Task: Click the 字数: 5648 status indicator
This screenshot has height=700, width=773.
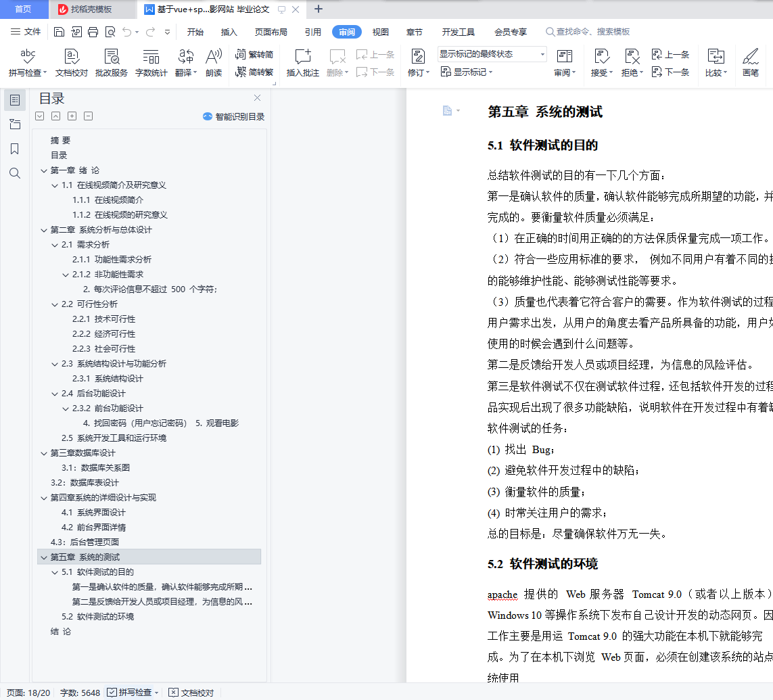Action: (80, 693)
